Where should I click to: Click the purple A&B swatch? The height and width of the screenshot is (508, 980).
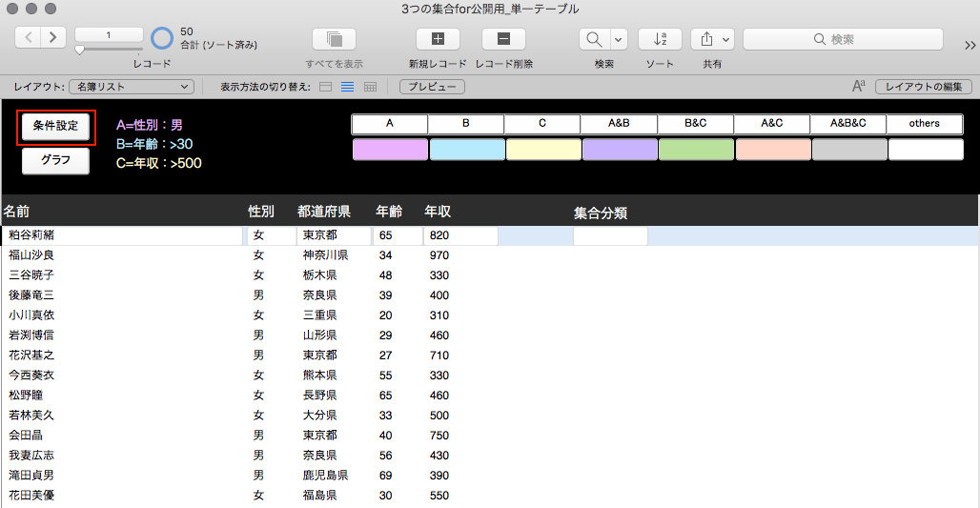(620, 150)
